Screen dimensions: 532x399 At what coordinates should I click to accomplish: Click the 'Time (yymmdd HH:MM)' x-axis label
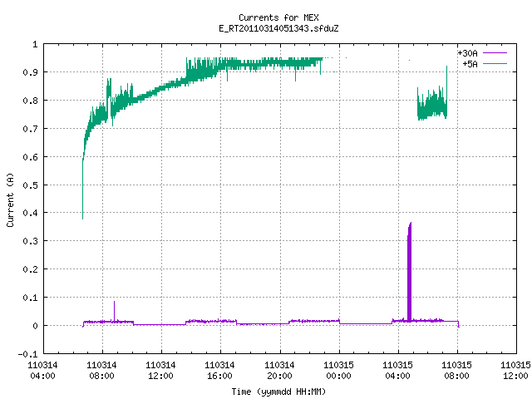pos(278,392)
